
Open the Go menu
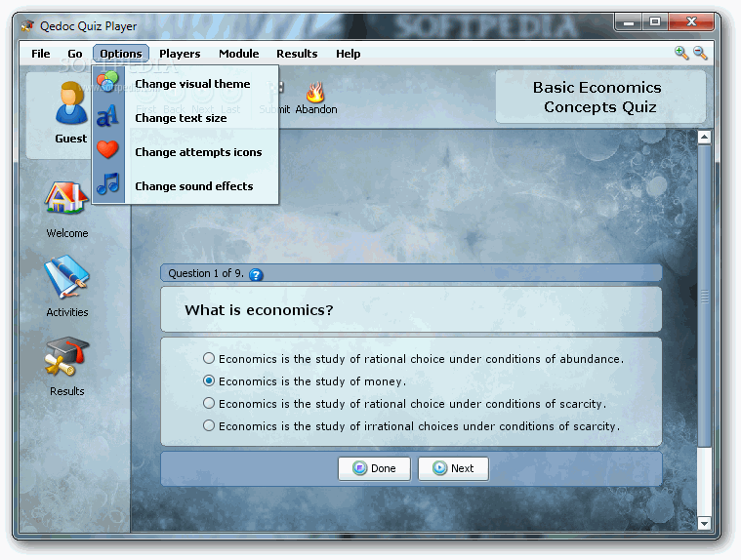(x=74, y=54)
